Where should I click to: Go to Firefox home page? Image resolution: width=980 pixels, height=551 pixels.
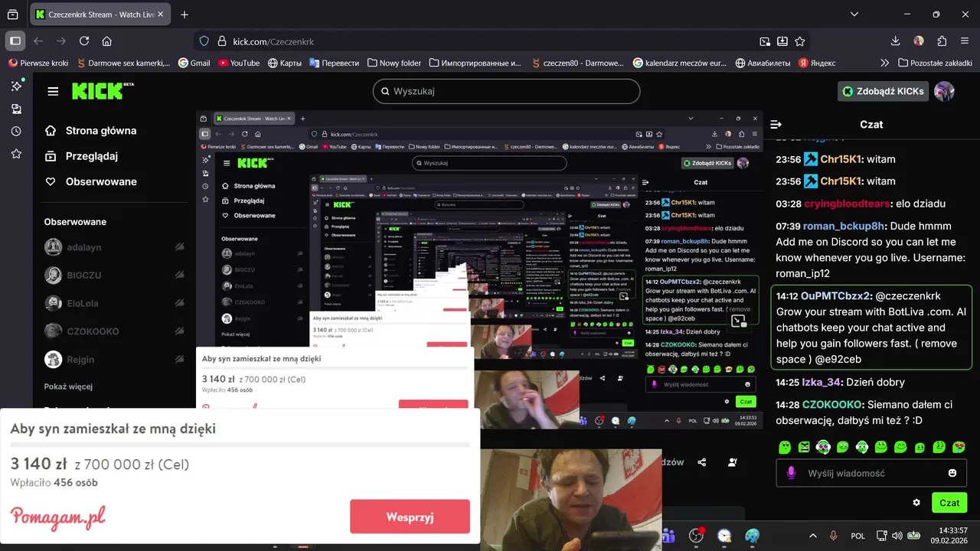[107, 41]
